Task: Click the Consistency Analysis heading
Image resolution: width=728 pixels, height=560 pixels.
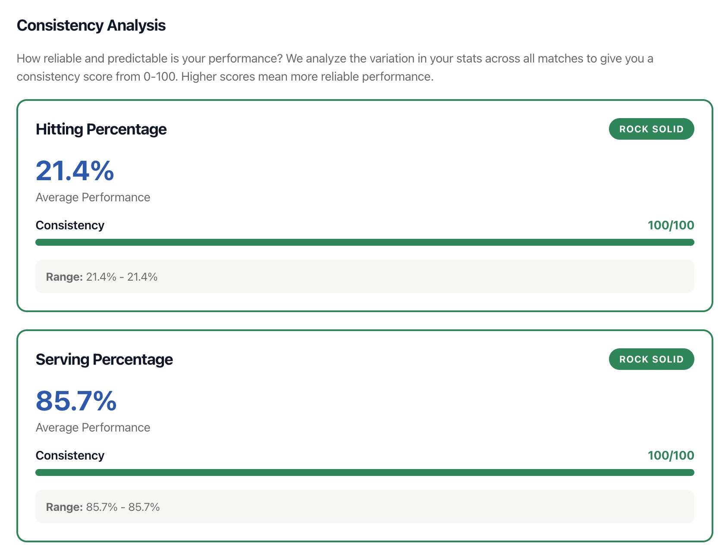Action: [x=91, y=25]
